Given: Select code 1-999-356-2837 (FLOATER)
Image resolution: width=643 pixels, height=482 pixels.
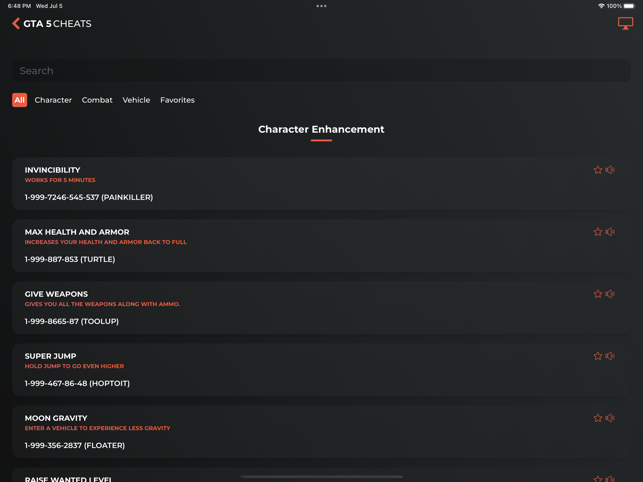Looking at the screenshot, I should pyautogui.click(x=75, y=445).
